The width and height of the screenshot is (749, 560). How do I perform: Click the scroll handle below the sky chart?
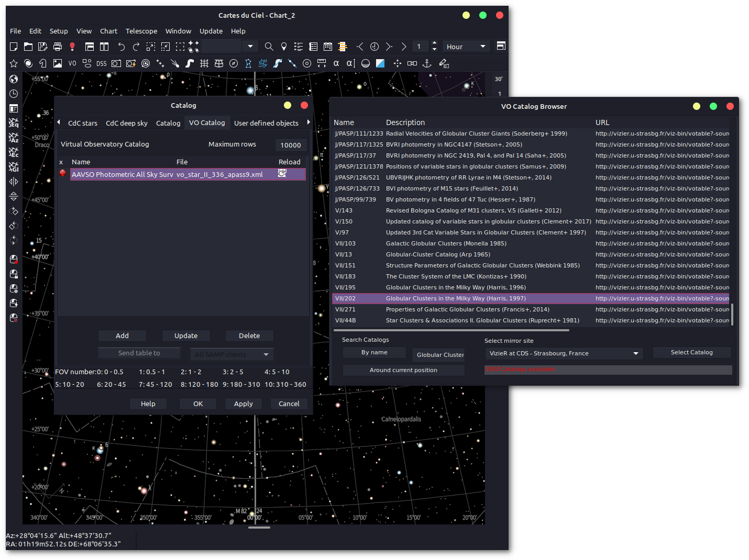259,528
